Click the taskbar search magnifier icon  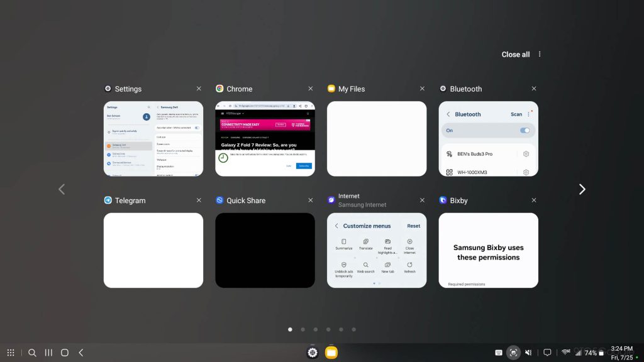32,353
